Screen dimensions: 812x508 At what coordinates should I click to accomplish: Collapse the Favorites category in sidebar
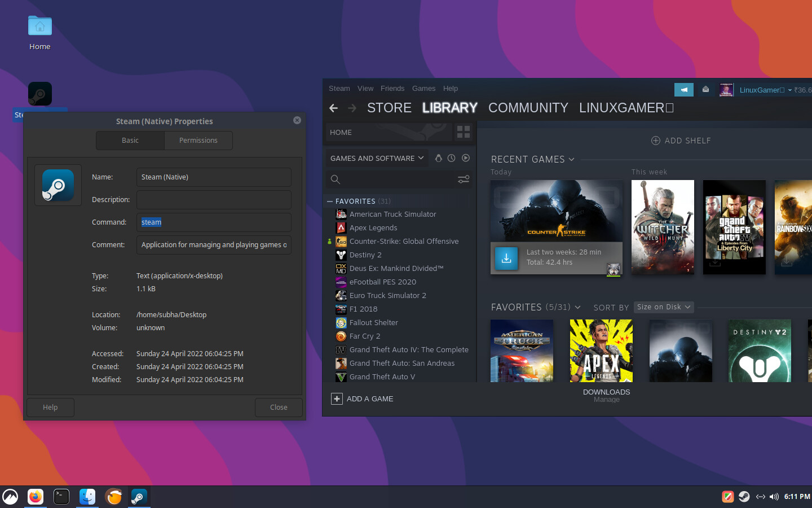(x=330, y=201)
